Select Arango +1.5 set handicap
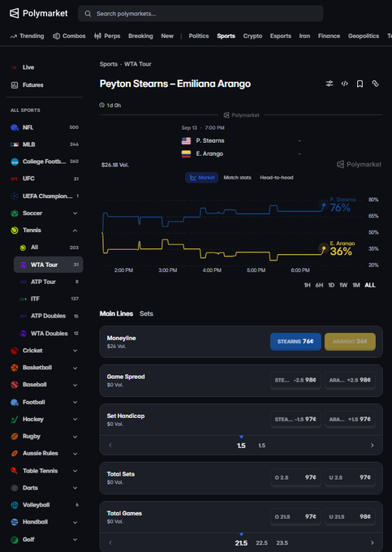 [x=350, y=420]
